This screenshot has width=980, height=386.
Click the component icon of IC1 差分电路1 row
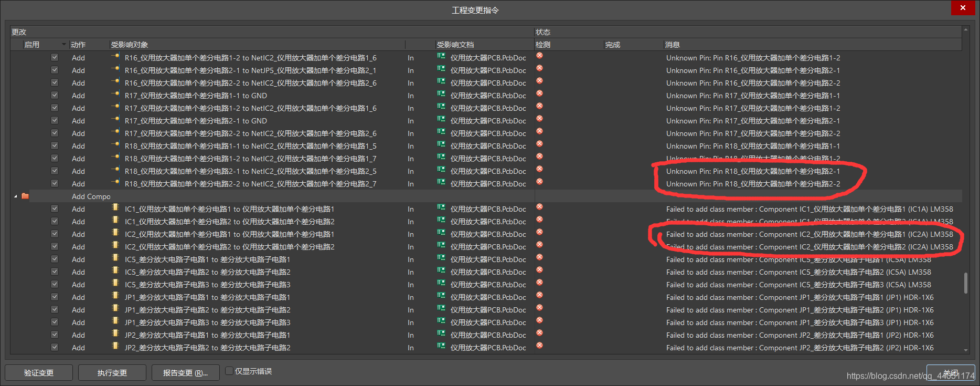pyautogui.click(x=115, y=208)
